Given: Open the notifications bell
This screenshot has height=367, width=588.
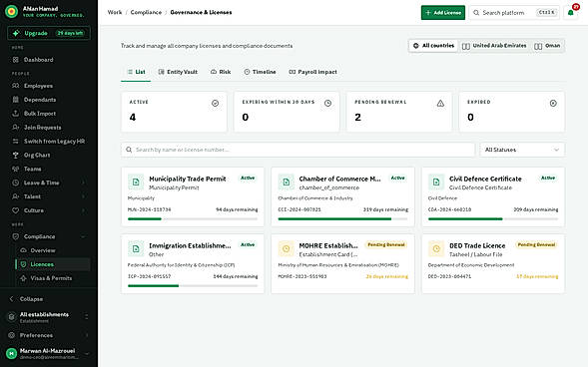Looking at the screenshot, I should (570, 12).
